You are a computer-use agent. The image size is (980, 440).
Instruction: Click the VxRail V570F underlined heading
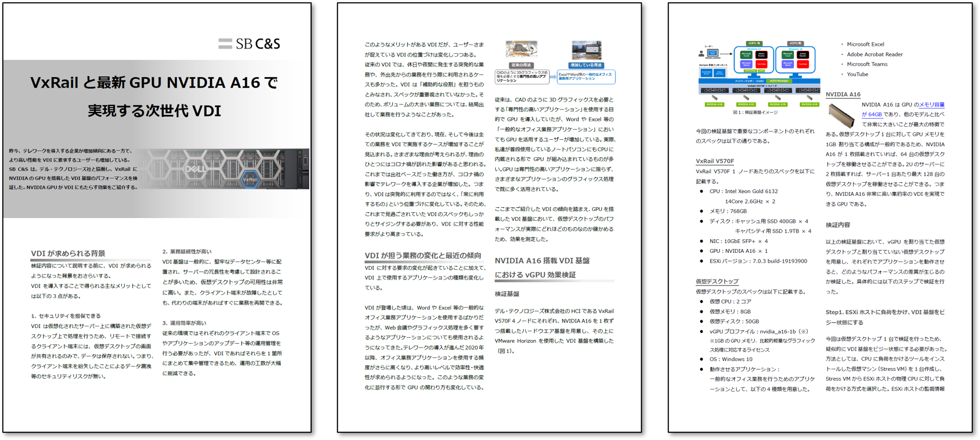point(715,161)
